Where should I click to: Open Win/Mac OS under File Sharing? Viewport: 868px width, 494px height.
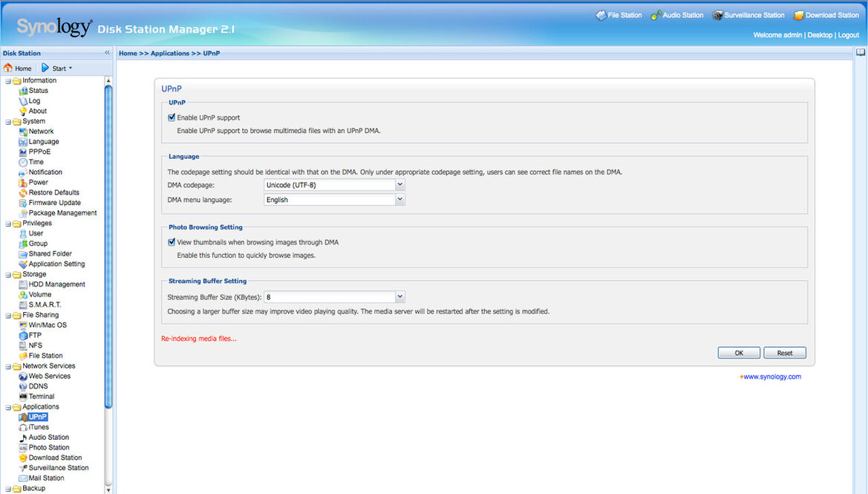coord(47,325)
